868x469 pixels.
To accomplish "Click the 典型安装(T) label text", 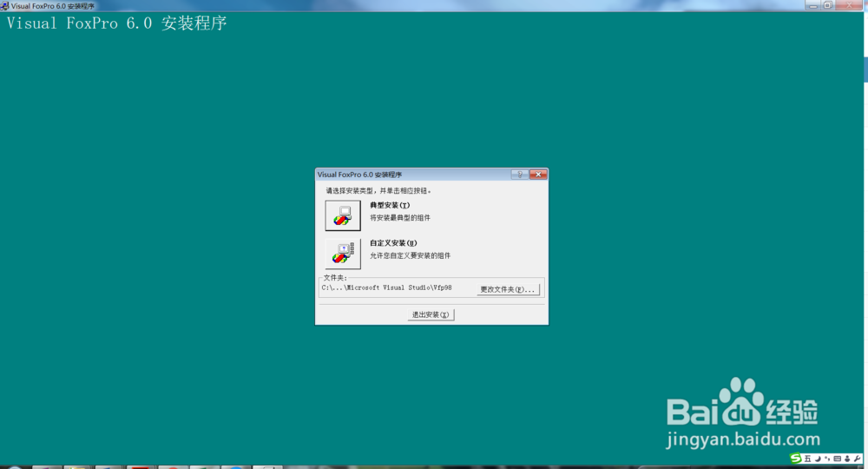I will 390,206.
